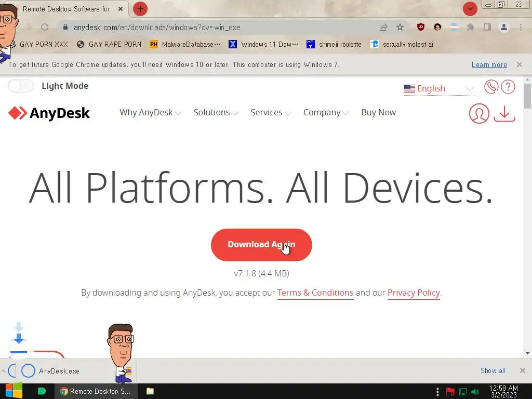Share this page using the share icon

(383, 27)
